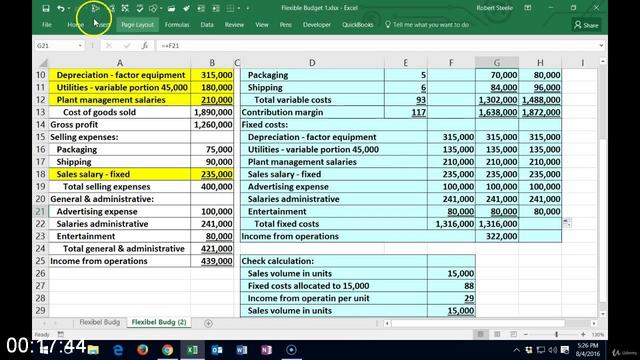
Task: Open the Review ribbon tab
Action: click(x=234, y=25)
